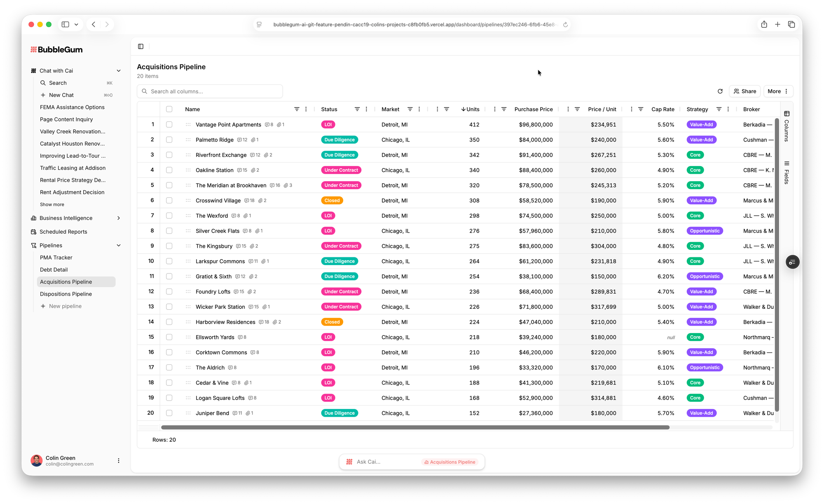Open Strategy column three-dot menu
The width and height of the screenshot is (824, 504).
[x=728, y=109]
